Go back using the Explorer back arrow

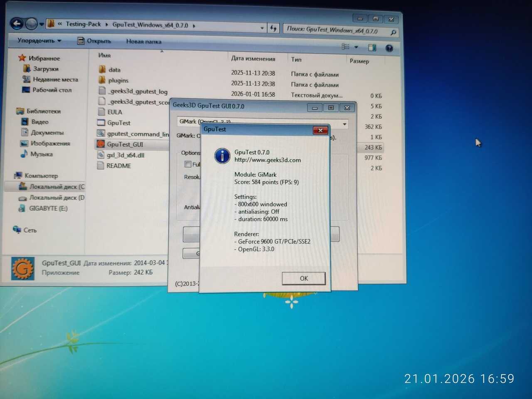point(17,24)
